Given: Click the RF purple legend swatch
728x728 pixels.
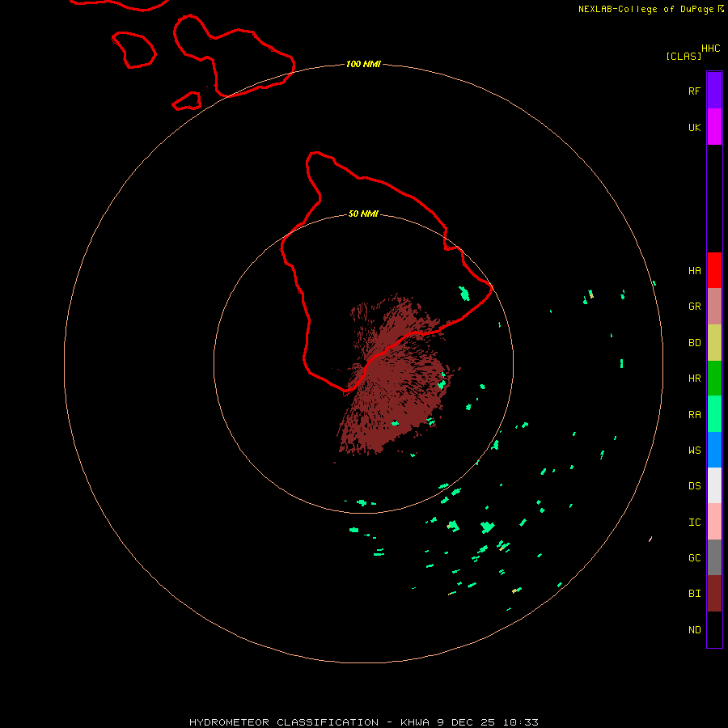Looking at the screenshot, I should 714,91.
